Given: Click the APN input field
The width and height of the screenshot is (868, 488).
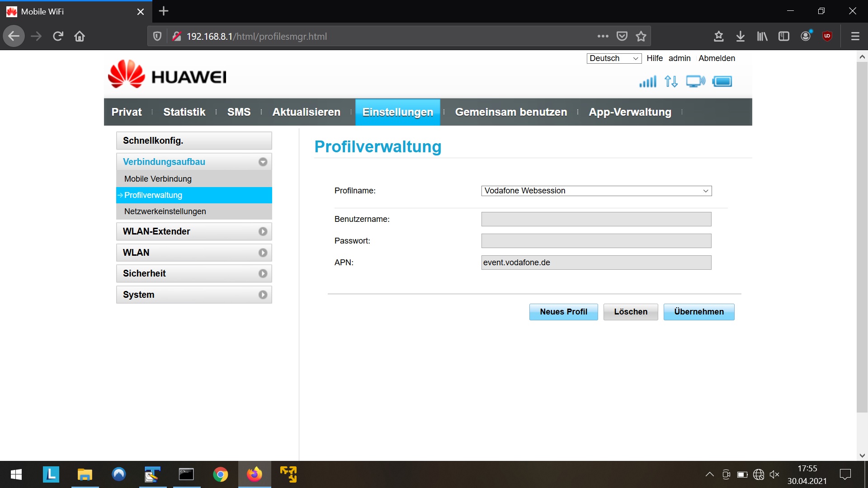Looking at the screenshot, I should point(596,263).
